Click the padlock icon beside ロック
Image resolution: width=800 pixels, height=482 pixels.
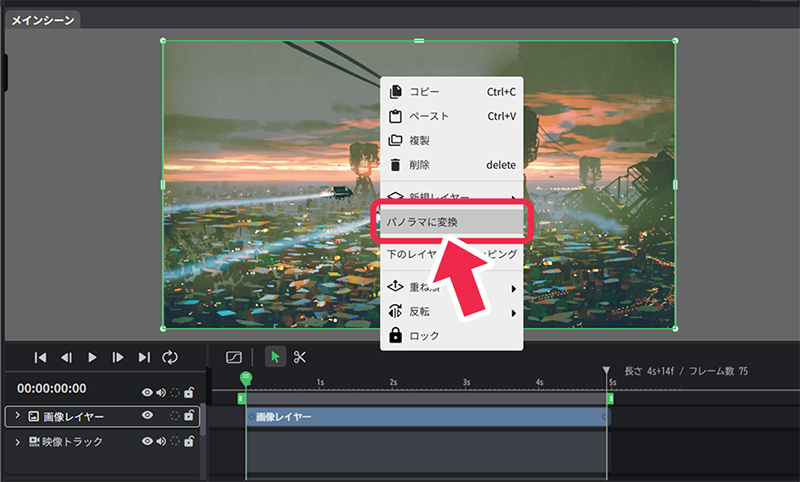[395, 335]
